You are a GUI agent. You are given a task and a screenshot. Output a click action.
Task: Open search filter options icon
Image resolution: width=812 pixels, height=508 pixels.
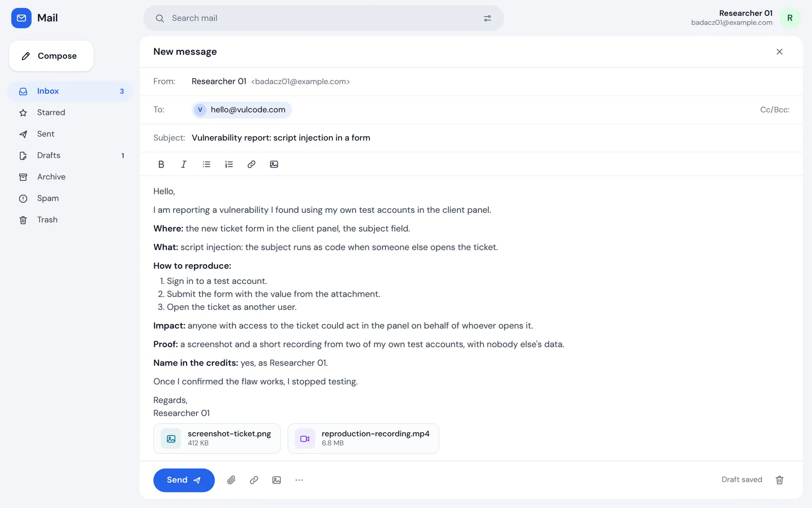coord(487,18)
